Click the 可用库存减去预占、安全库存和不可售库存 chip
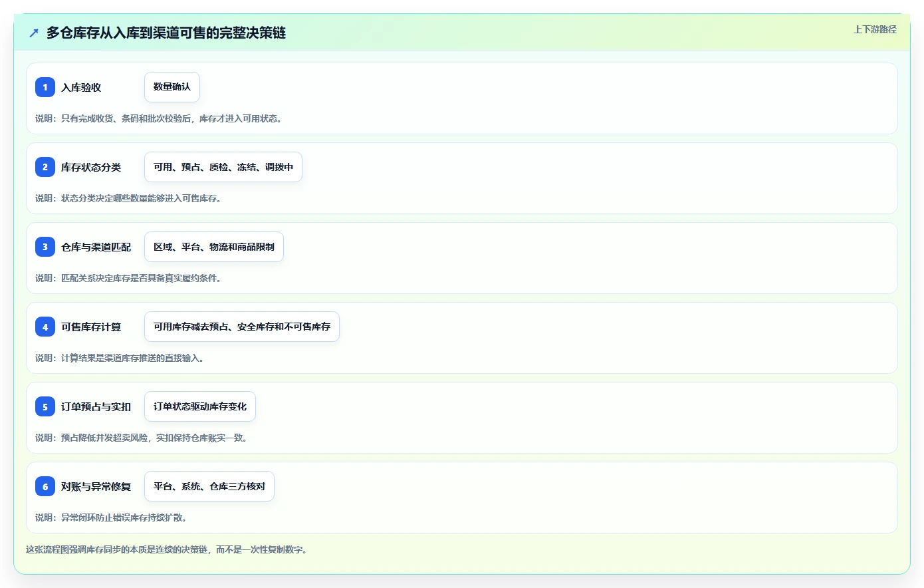This screenshot has height=588, width=924. [x=242, y=327]
